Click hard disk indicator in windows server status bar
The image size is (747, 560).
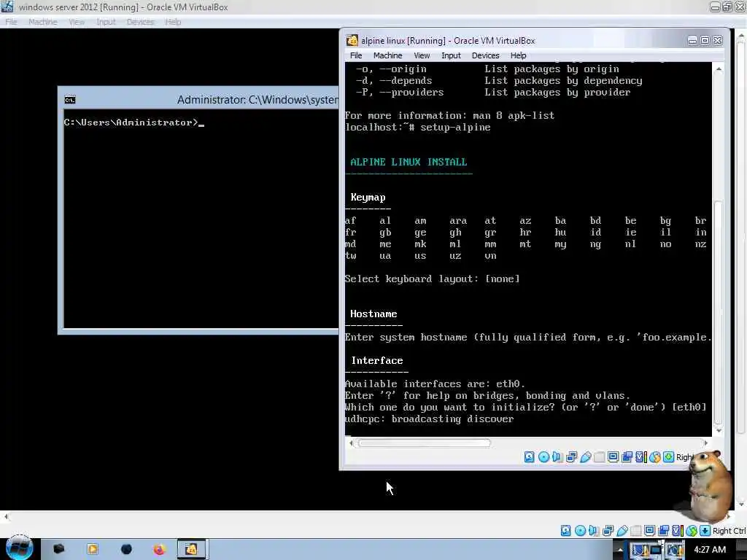(565, 531)
